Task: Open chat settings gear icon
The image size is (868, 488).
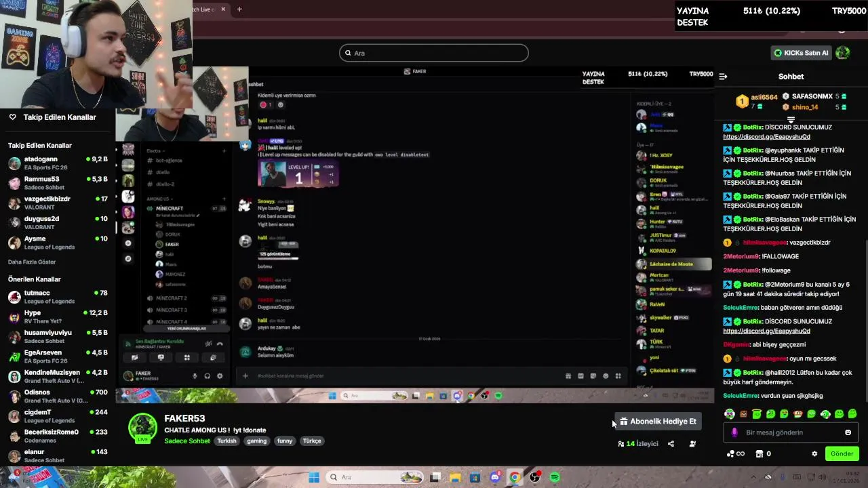Action: tap(814, 453)
